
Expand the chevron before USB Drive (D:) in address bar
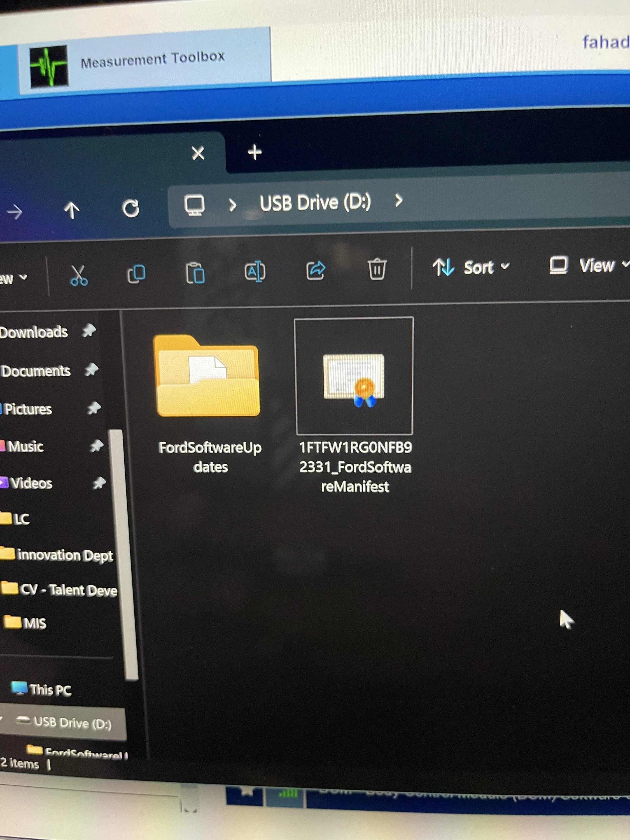233,205
